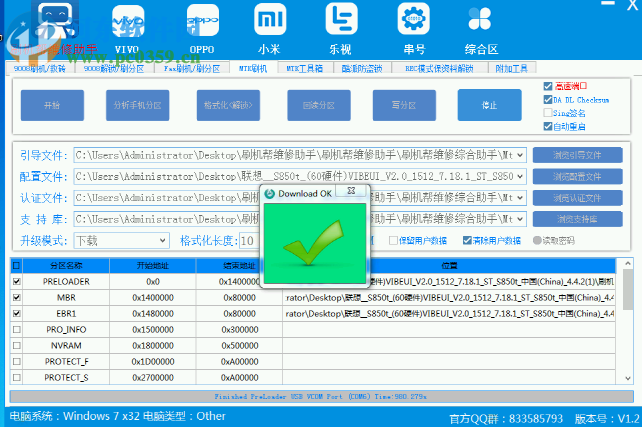Open the MTK工具箱 tab

[305, 68]
